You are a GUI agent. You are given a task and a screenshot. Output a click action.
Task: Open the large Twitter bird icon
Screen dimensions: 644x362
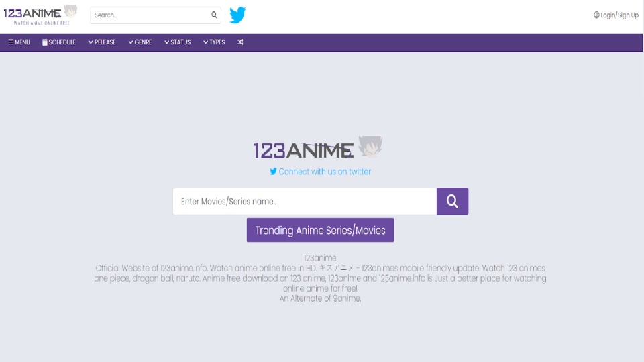237,15
